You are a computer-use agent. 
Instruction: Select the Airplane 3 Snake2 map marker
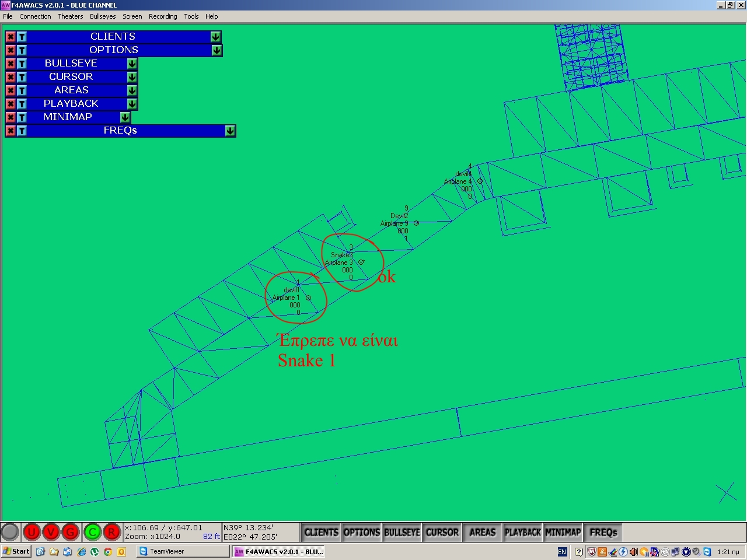click(x=361, y=262)
